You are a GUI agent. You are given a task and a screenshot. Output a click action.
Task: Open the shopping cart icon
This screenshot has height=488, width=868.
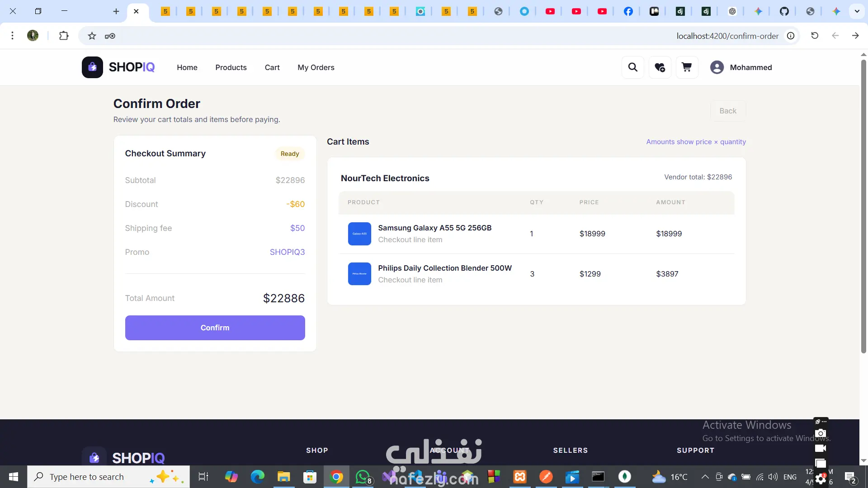[687, 67]
